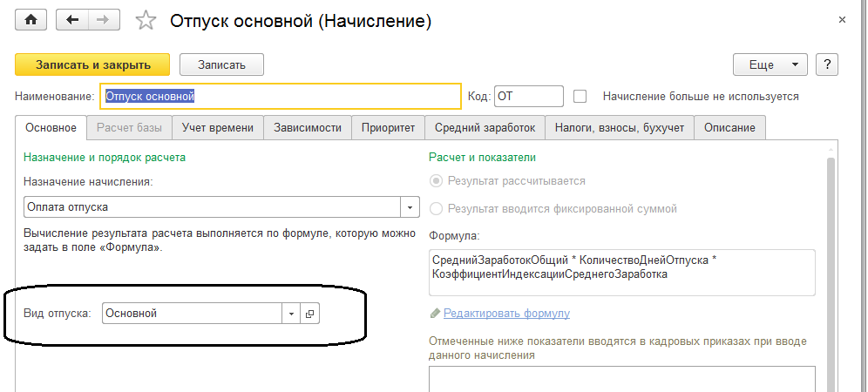Select the Результат рассчитывается radio option
868x392 pixels.
tap(436, 181)
